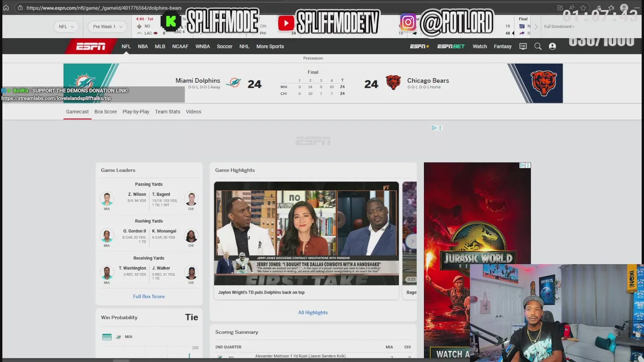Open ESPN+ logo link

click(x=419, y=46)
